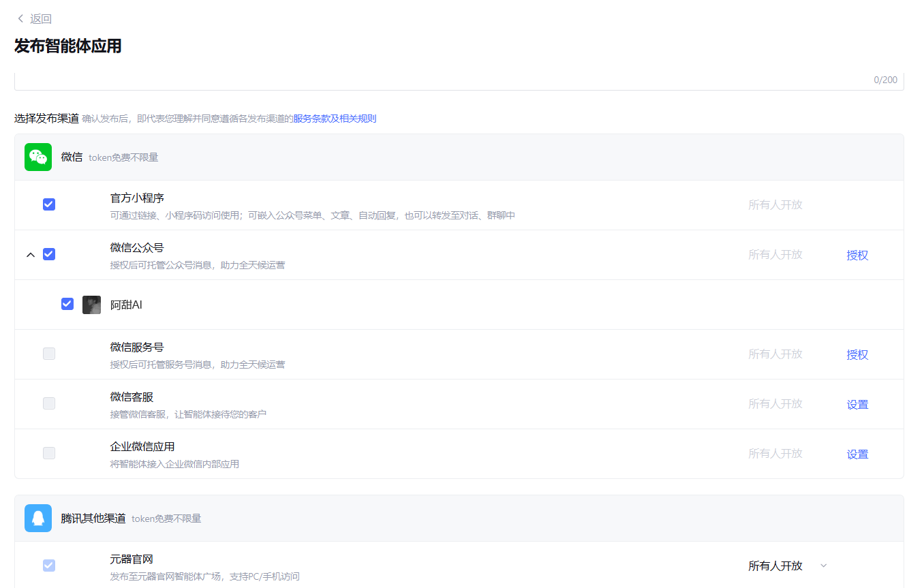This screenshot has height=588, width=924.
Task: Click the 0/200 character counter
Action: [886, 80]
